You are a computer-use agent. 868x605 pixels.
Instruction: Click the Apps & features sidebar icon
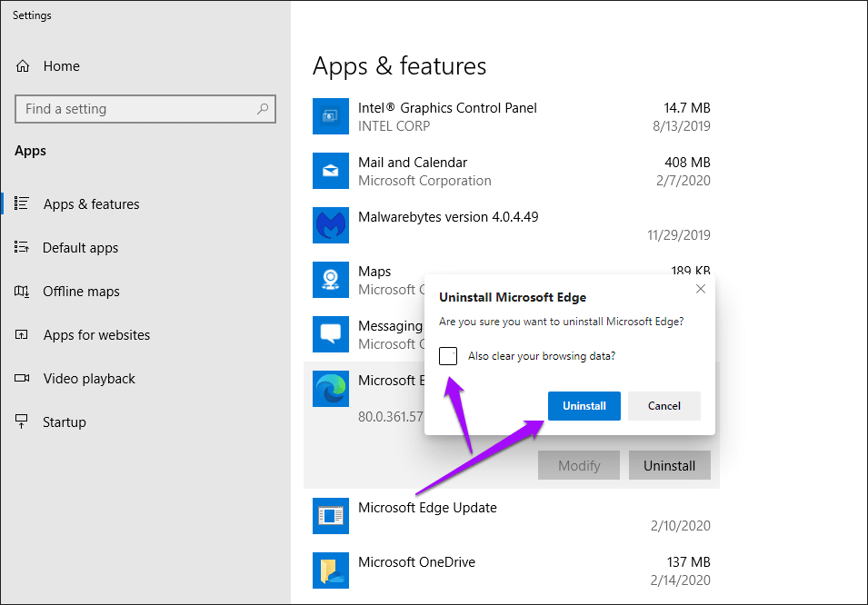(22, 203)
